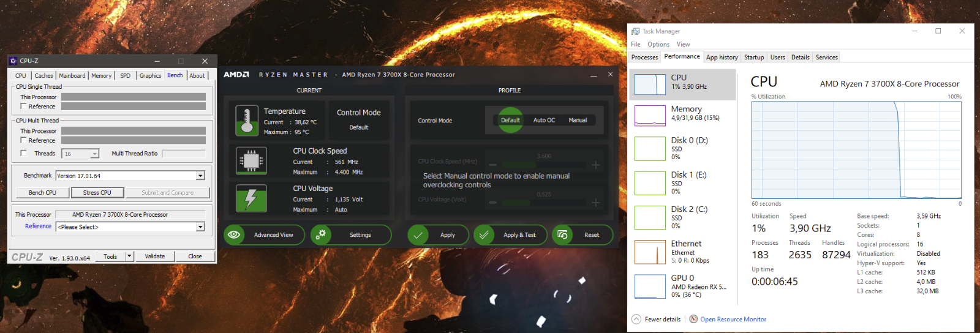Click the eye icon on Advanced View
This screenshot has height=333, width=980.
tap(233, 234)
